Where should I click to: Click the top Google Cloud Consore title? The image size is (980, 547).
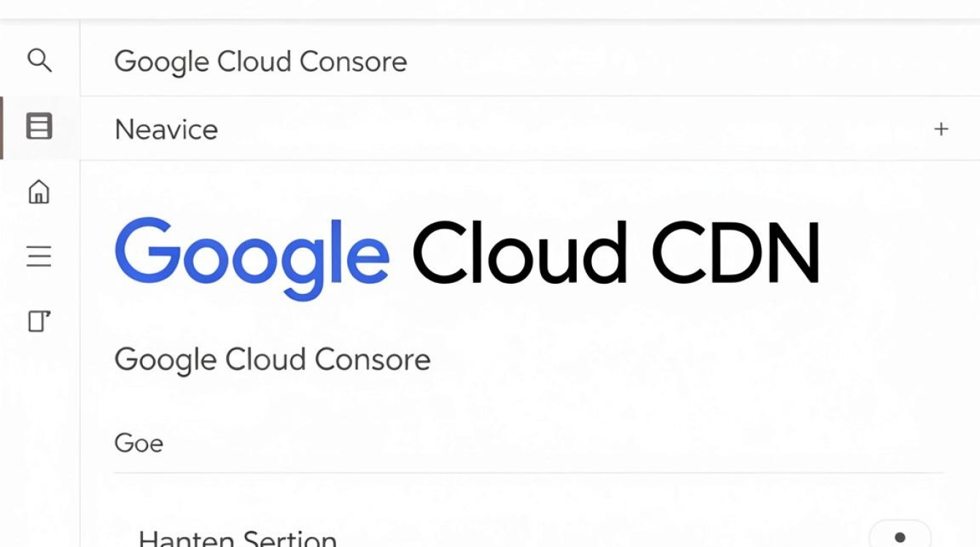[x=260, y=61]
